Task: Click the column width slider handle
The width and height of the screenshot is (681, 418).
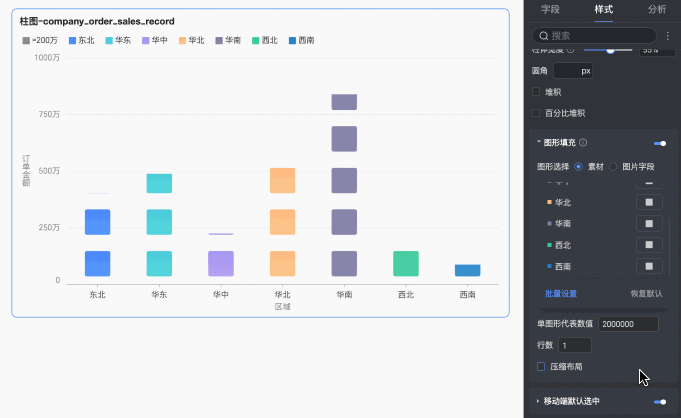Action: 610,50
